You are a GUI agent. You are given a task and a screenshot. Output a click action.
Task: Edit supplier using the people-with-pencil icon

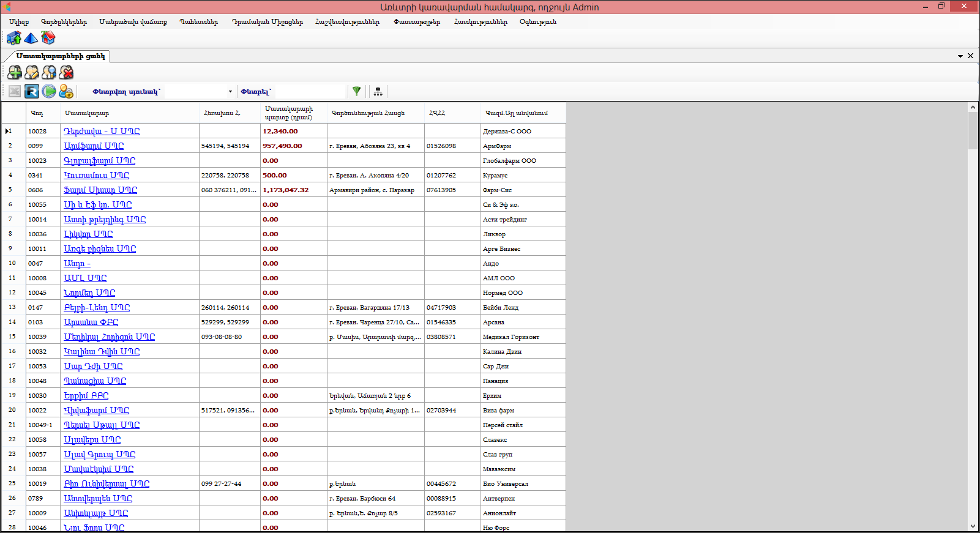click(x=32, y=73)
